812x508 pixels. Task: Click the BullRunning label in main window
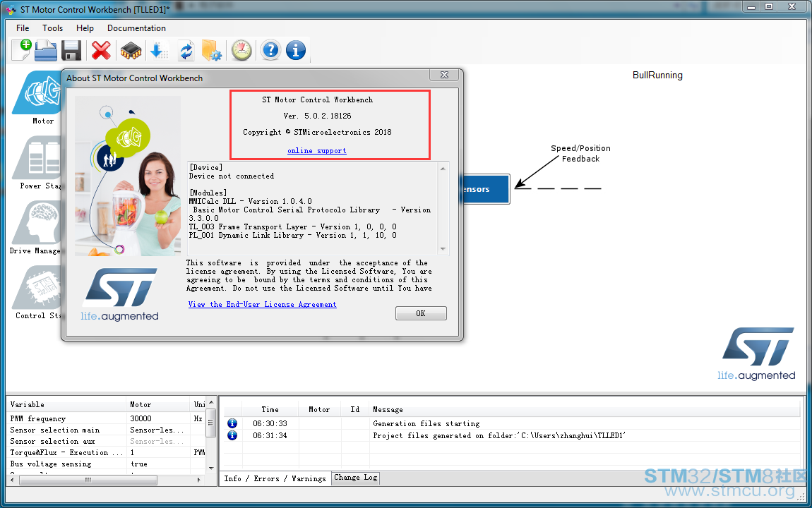tap(657, 75)
